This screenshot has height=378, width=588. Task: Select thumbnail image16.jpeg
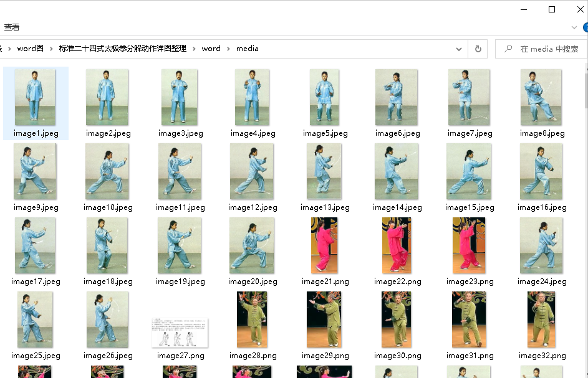(541, 171)
